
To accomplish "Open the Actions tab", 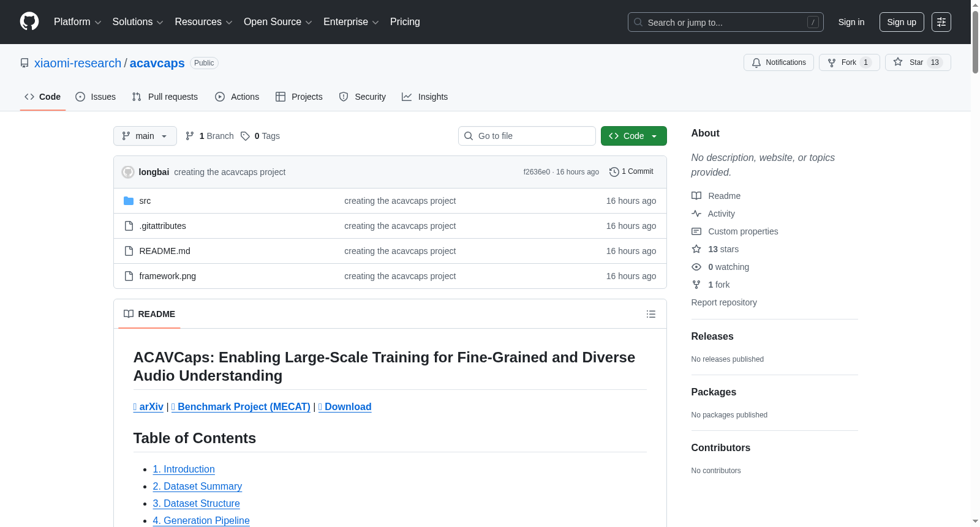I will 237,97.
